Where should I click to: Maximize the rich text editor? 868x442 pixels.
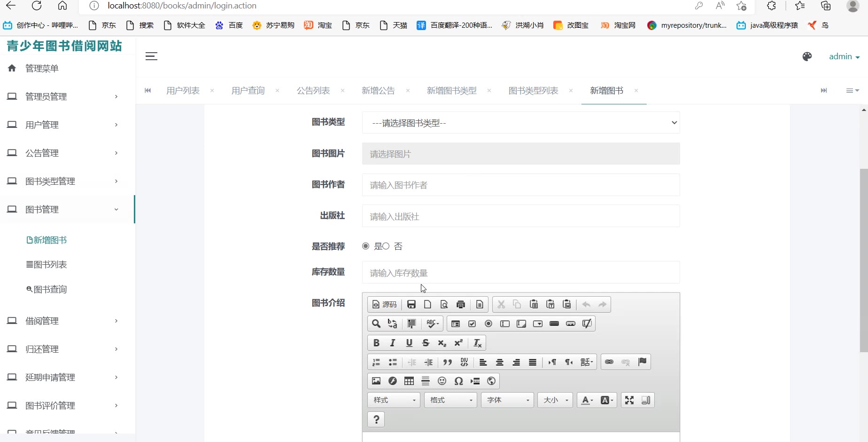(x=629, y=400)
